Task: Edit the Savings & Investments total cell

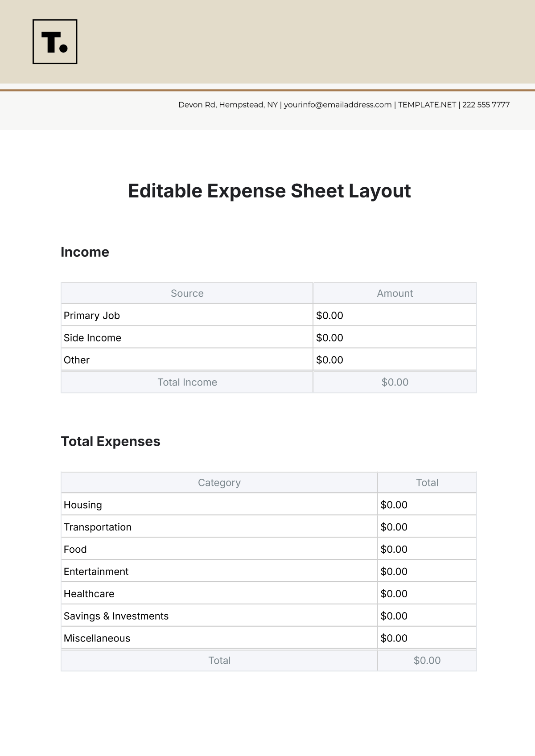Action: pyautogui.click(x=427, y=616)
